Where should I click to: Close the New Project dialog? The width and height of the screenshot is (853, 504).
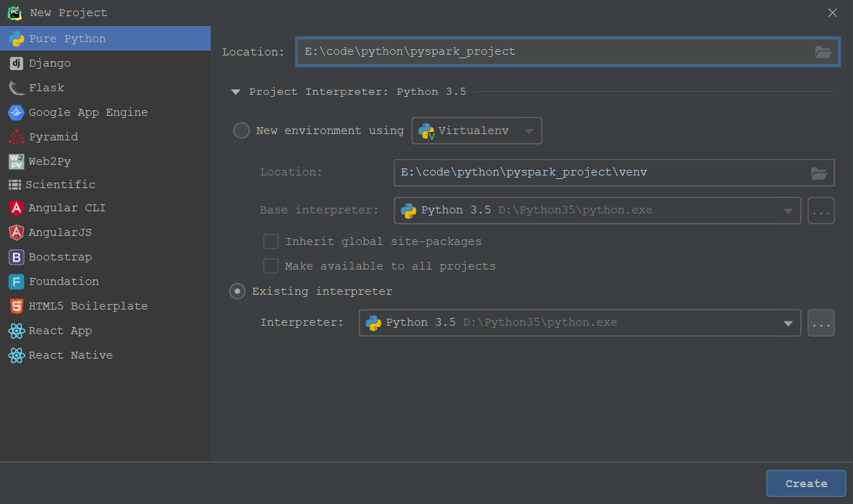coord(833,13)
